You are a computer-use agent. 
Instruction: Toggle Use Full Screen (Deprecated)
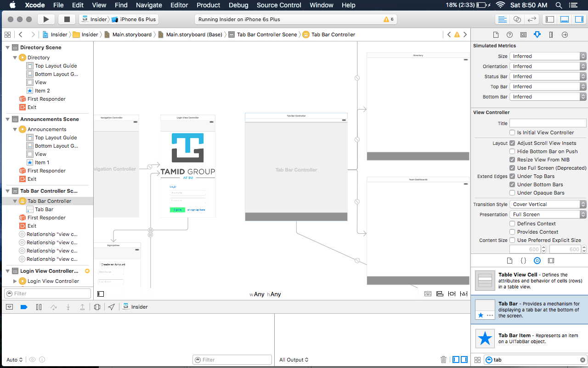coord(512,168)
